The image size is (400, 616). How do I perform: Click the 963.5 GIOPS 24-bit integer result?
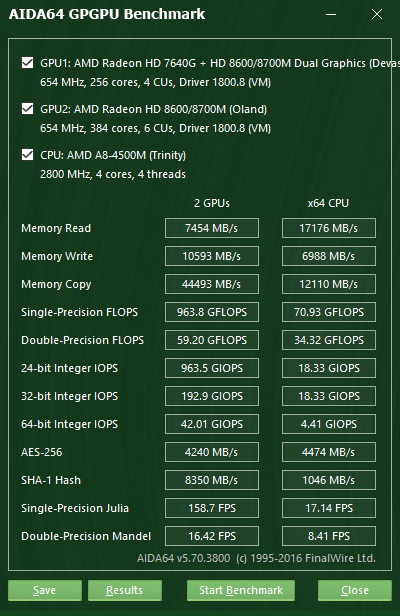[212, 368]
